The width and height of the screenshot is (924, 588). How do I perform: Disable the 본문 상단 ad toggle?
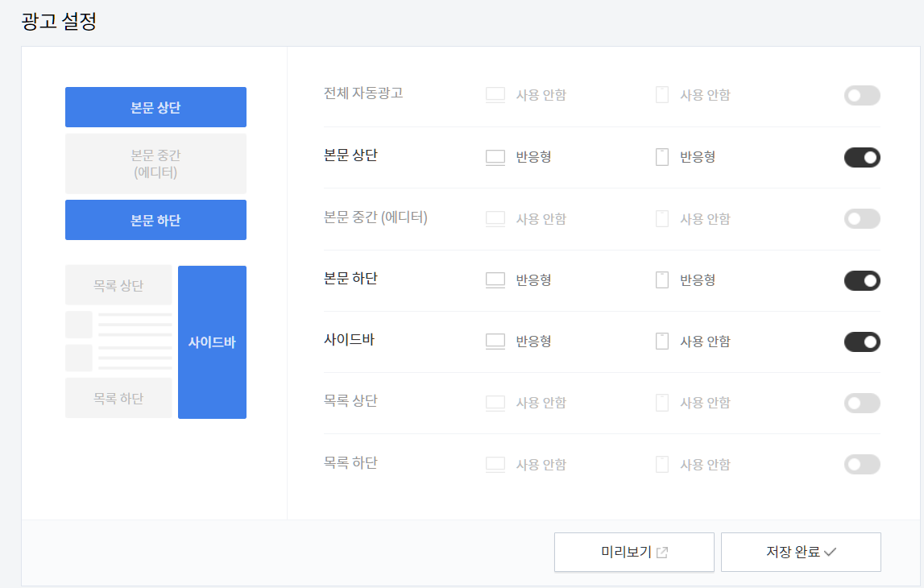click(861, 156)
